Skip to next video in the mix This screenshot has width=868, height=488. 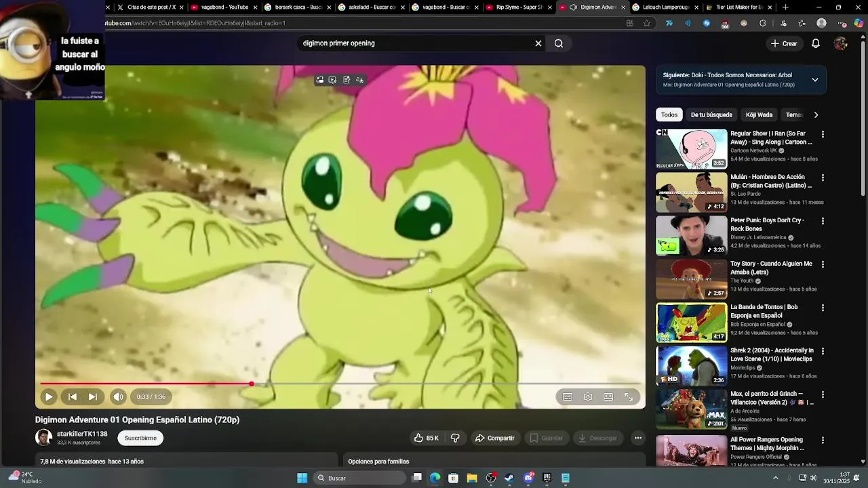pos(93,397)
